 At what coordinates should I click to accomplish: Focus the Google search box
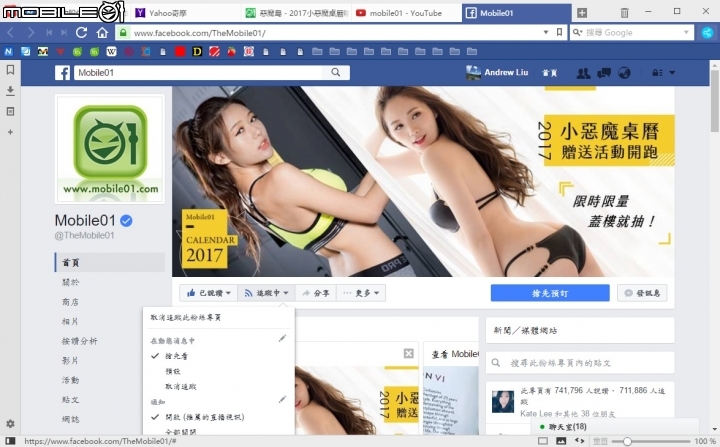tap(633, 32)
